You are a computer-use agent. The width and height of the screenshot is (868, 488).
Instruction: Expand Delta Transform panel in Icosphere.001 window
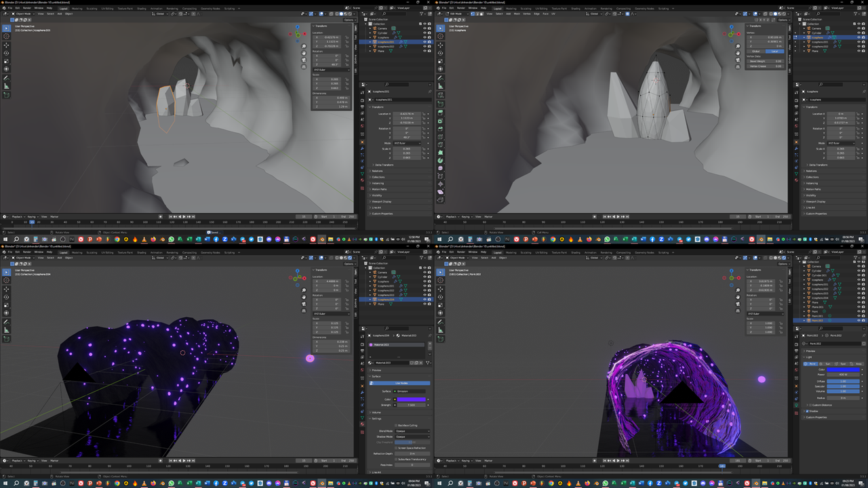point(384,165)
